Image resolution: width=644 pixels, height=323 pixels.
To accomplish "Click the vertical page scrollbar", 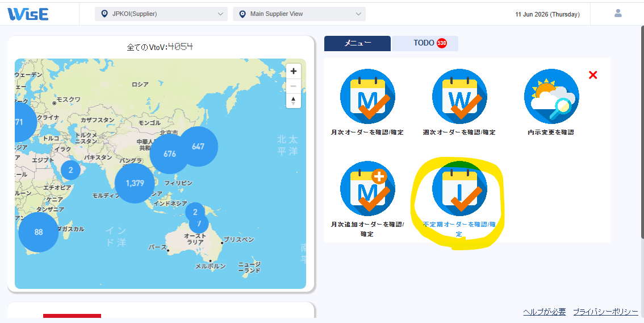I will (x=642, y=132).
